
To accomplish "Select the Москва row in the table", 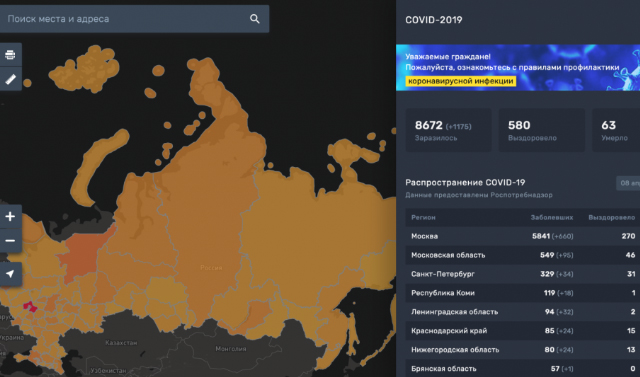I will click(522, 236).
